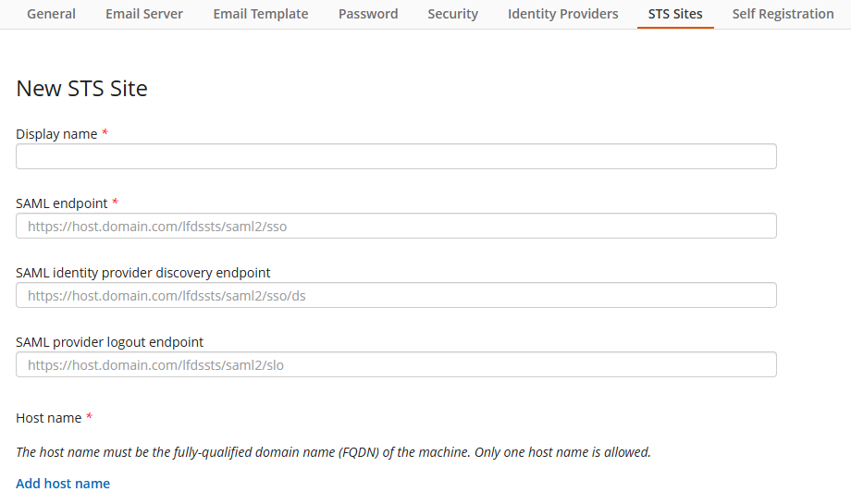Open the Security tab
851x504 pixels.
click(x=453, y=14)
